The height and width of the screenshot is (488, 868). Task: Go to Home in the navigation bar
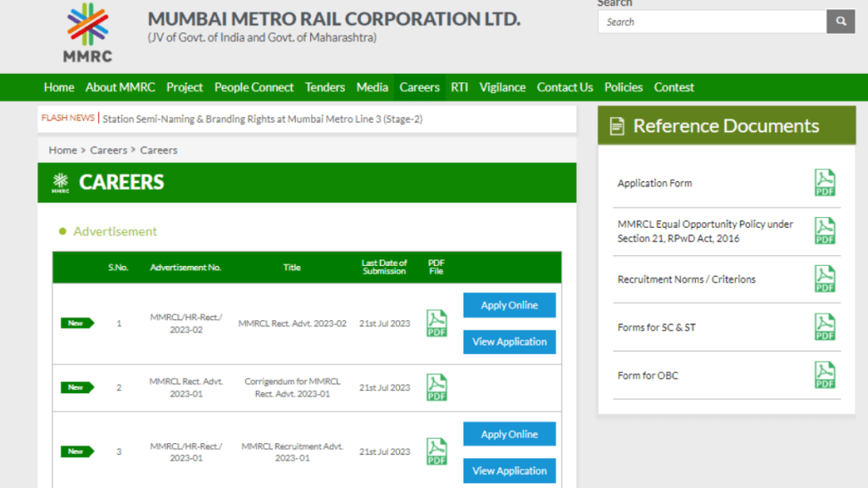coord(58,87)
